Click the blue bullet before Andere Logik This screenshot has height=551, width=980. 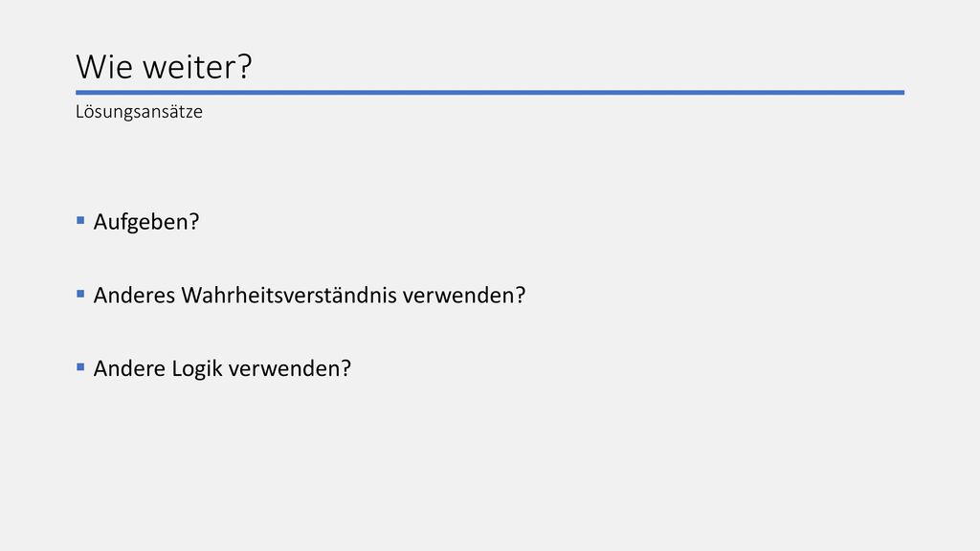coord(80,366)
